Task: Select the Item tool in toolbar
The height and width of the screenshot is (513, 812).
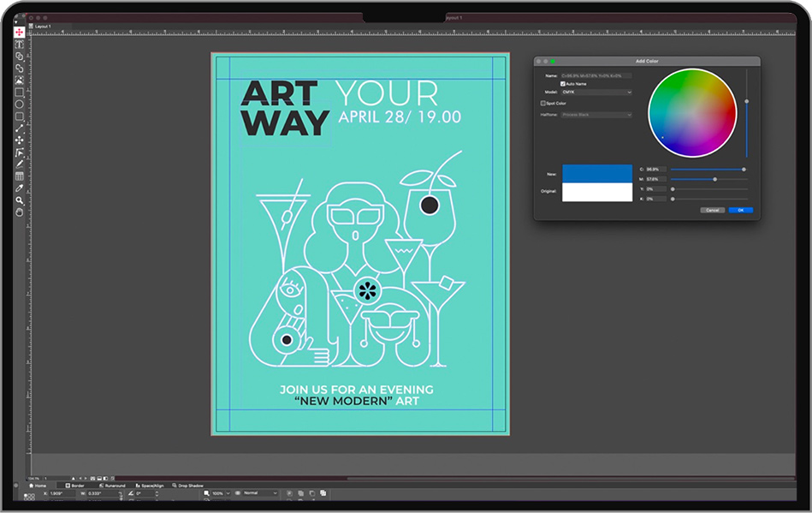Action: [20, 32]
